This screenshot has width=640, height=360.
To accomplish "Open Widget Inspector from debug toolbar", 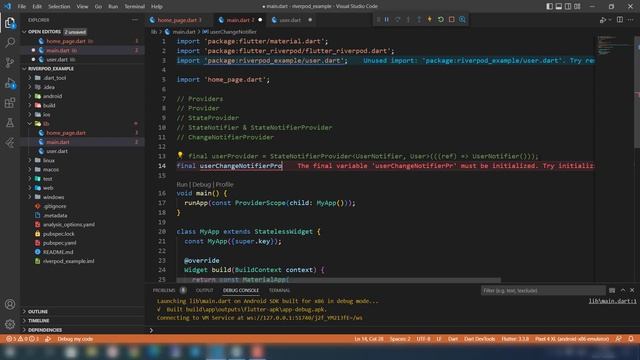I will tap(462, 20).
